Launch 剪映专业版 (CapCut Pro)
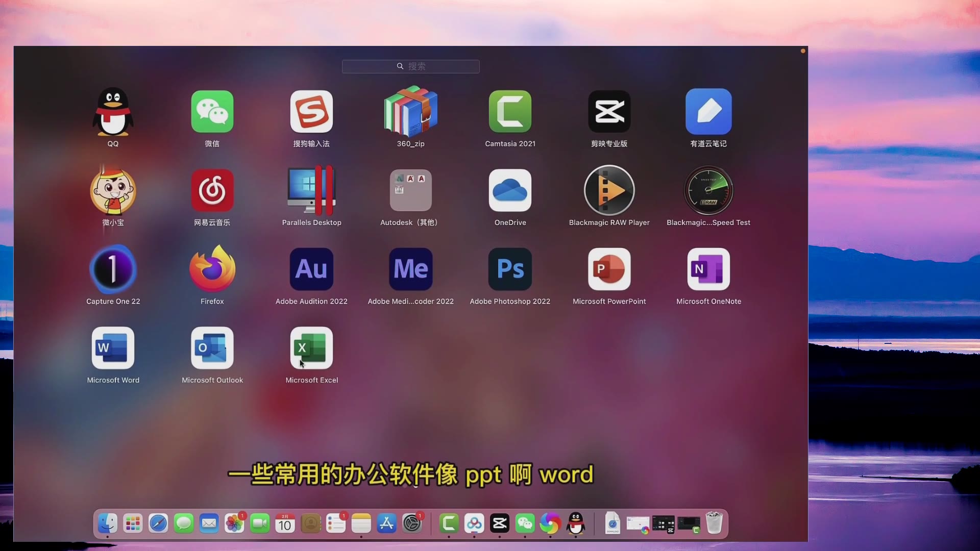Screen dimensions: 980x551 click(609, 111)
